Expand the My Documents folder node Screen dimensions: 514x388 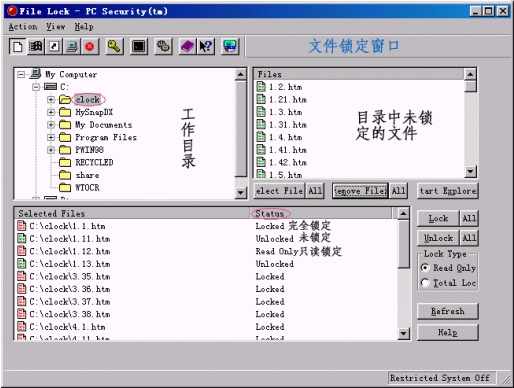click(x=51, y=125)
